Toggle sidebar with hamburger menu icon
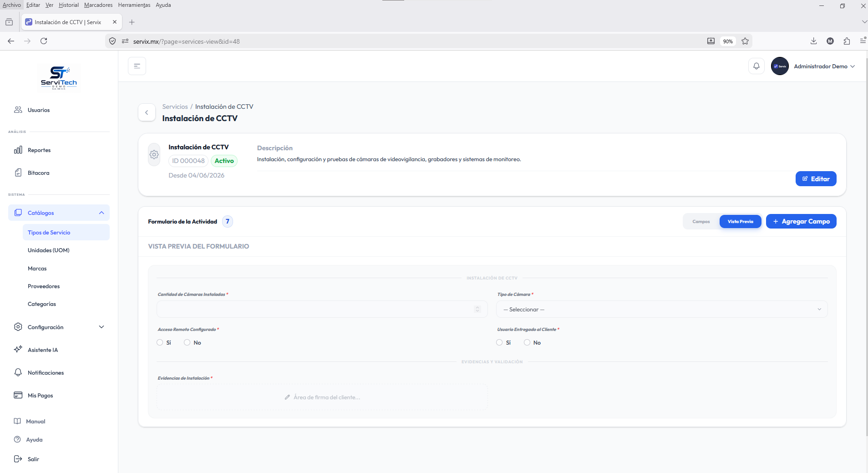The width and height of the screenshot is (868, 473). click(137, 66)
